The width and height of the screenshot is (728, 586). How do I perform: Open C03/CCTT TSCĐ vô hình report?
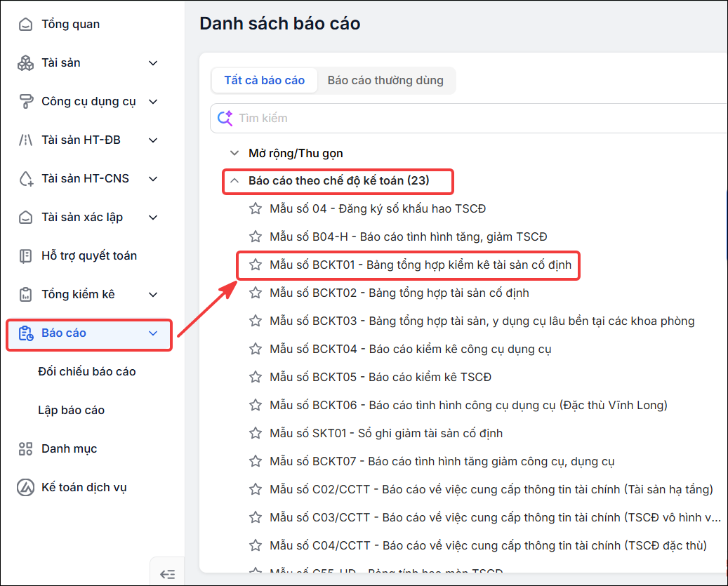coord(495,517)
